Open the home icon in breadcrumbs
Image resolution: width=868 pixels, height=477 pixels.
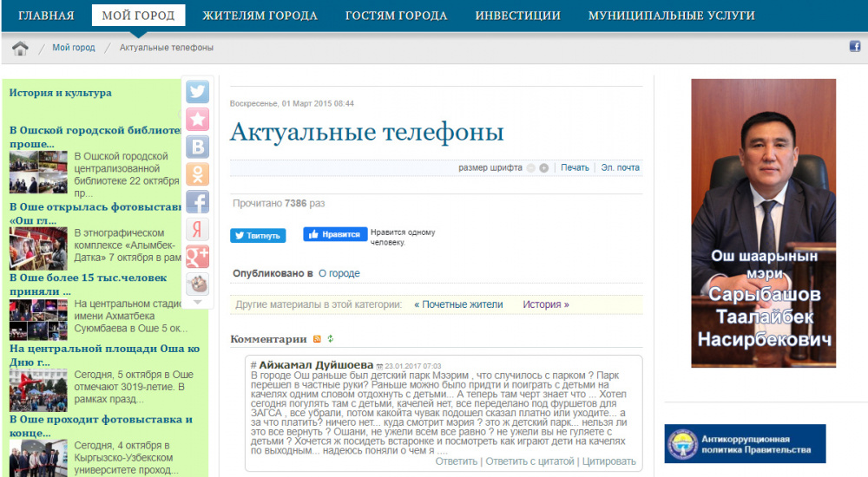click(x=21, y=48)
